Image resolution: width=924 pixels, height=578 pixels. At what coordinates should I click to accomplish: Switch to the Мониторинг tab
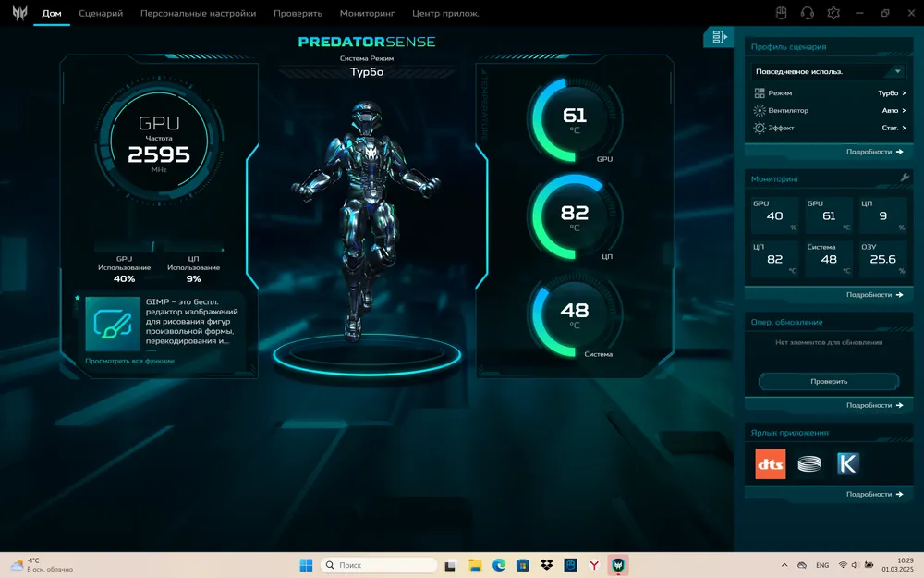pos(367,14)
